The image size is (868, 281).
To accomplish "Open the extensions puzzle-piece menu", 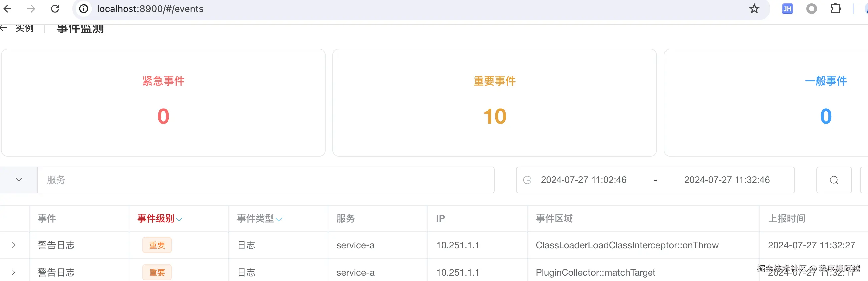I will [836, 9].
